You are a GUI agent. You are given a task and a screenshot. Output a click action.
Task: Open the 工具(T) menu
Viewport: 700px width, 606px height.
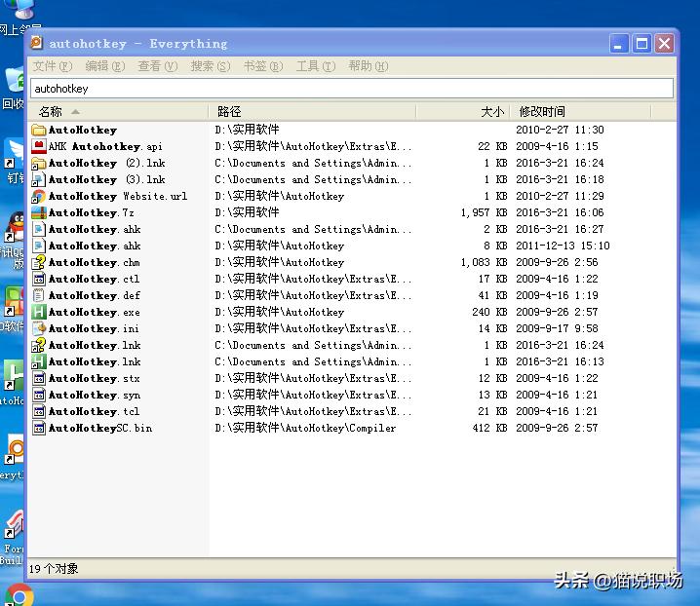315,66
